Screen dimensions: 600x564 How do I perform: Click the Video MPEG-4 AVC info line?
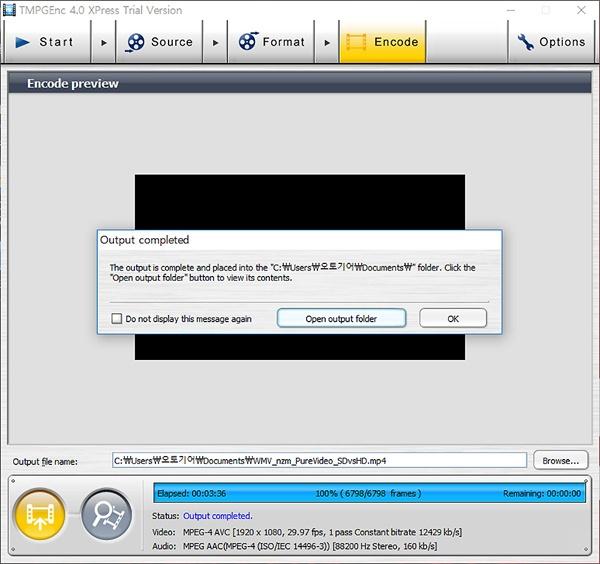tap(307, 532)
